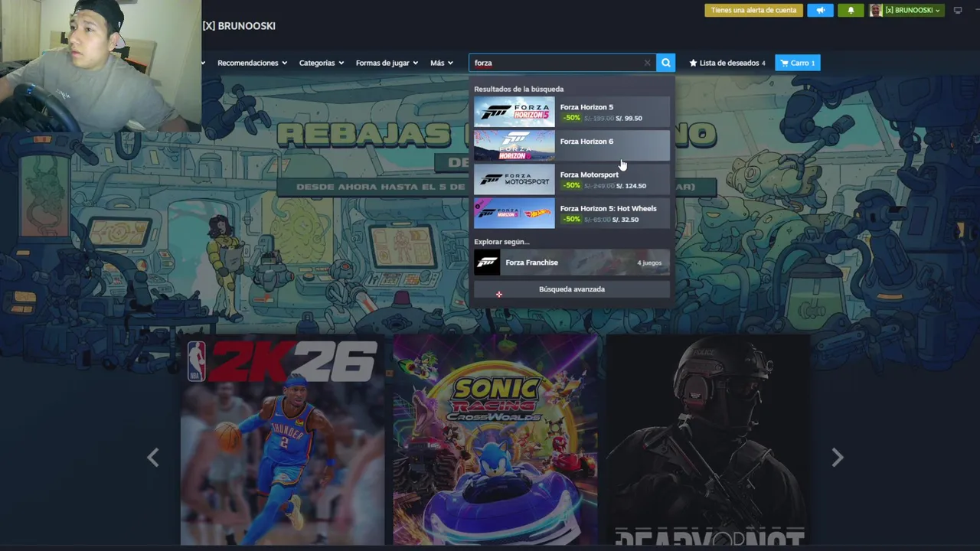Open Sonic Racing CrossWorlds game card
980x551 pixels.
pyautogui.click(x=495, y=439)
